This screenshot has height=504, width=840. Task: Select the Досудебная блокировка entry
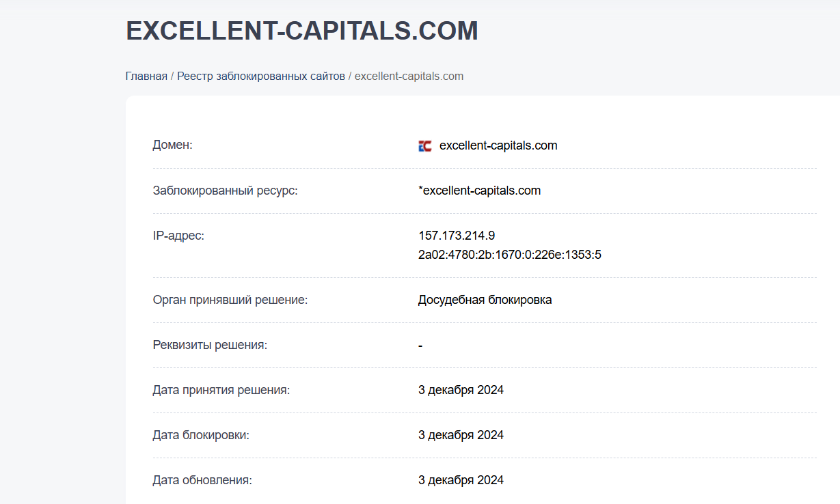[x=485, y=299]
